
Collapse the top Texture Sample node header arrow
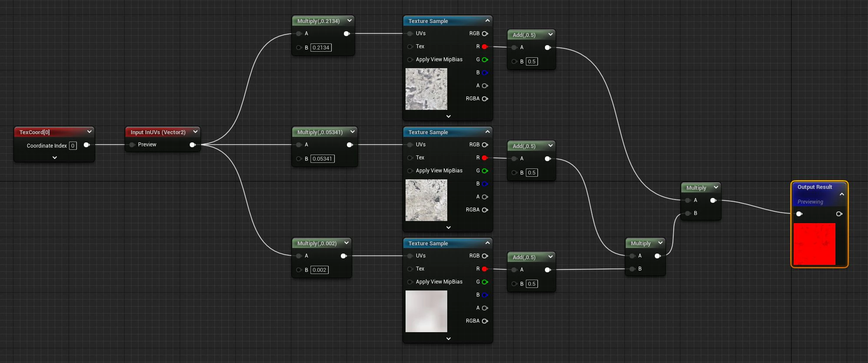pos(488,20)
